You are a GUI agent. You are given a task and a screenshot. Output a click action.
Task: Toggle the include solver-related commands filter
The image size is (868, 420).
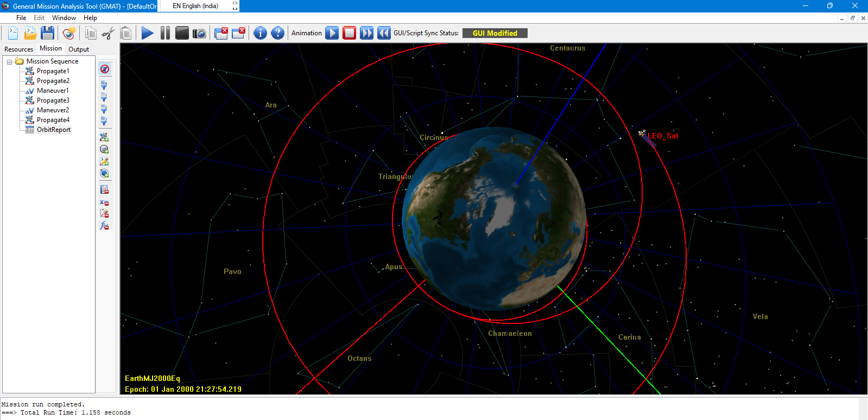[104, 149]
